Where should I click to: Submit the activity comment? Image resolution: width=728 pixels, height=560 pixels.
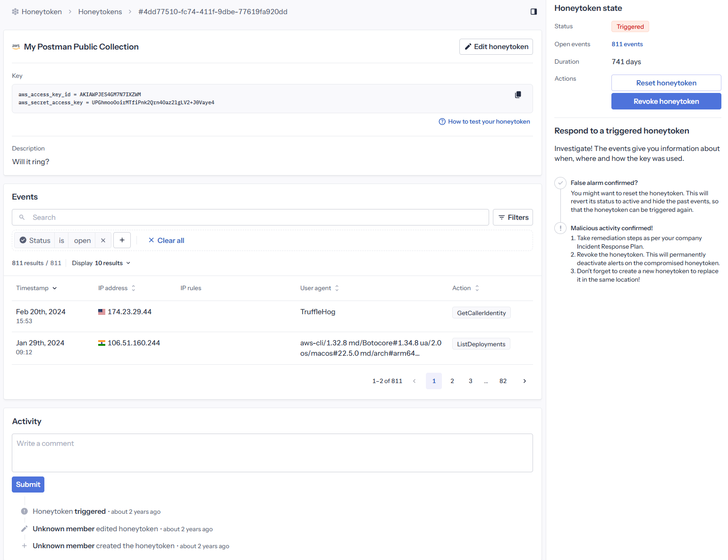pos(28,485)
